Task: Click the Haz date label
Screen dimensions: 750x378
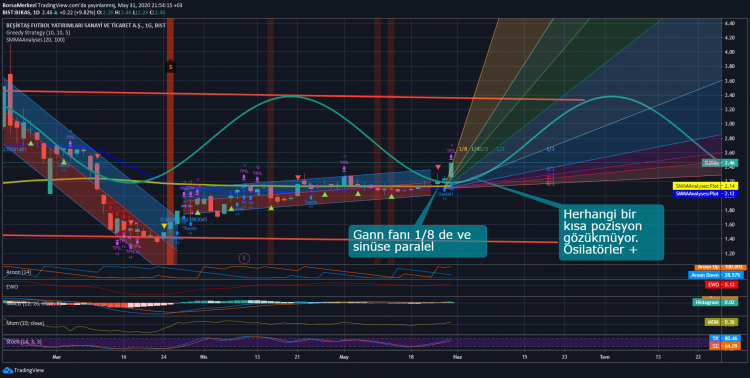Action: point(457,357)
